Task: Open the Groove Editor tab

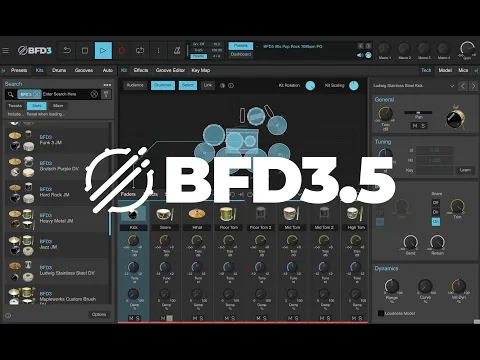Action: 170,70
